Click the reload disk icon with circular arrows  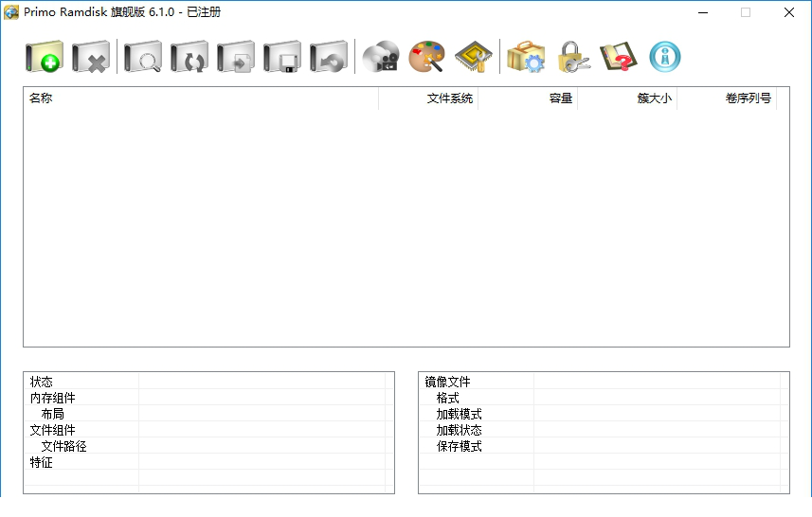(189, 57)
